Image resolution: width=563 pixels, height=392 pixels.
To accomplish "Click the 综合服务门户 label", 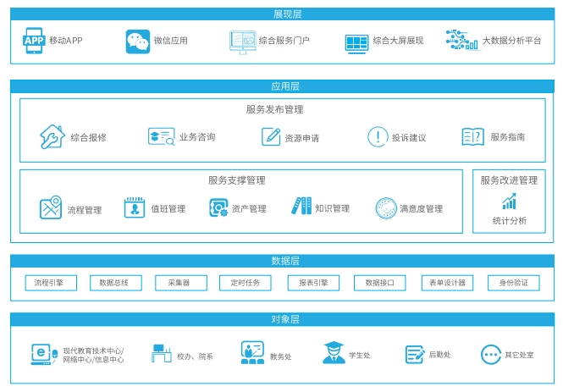I will tap(284, 40).
